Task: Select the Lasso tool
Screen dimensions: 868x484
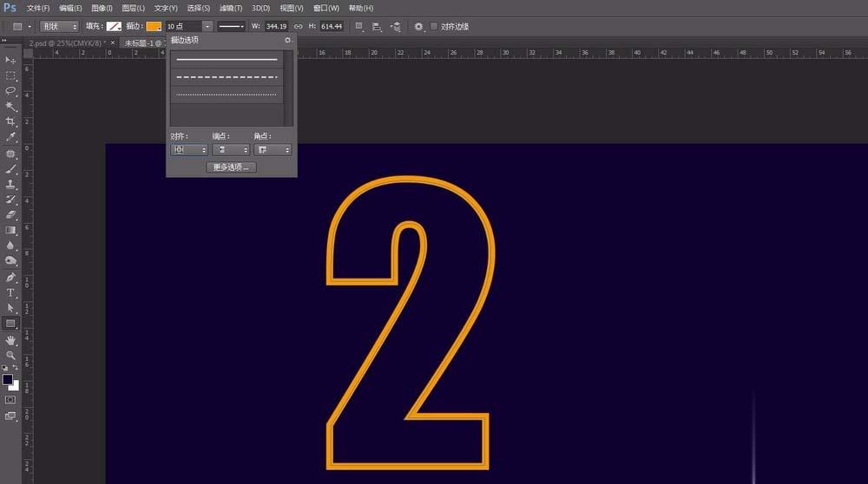Action: pyautogui.click(x=10, y=91)
